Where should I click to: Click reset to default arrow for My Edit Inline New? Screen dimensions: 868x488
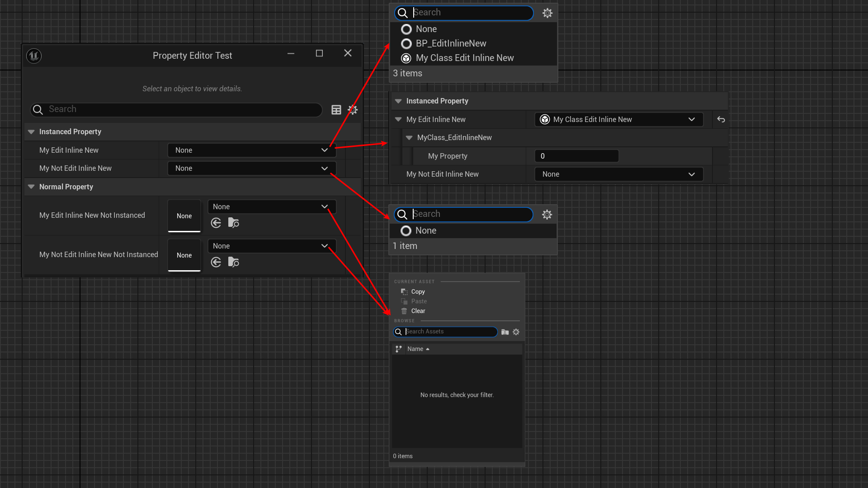click(x=721, y=120)
